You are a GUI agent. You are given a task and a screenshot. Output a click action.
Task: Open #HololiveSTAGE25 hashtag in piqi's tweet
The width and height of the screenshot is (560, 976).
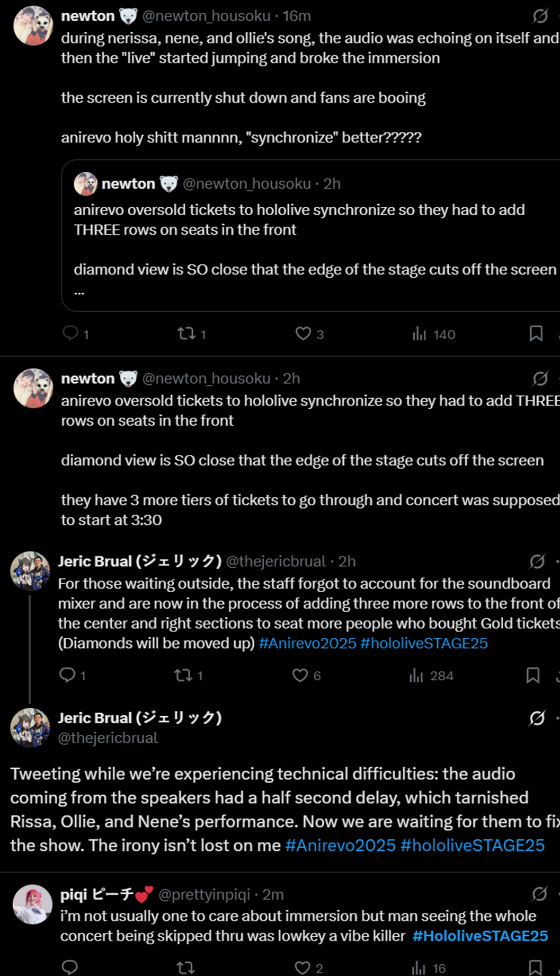[480, 936]
